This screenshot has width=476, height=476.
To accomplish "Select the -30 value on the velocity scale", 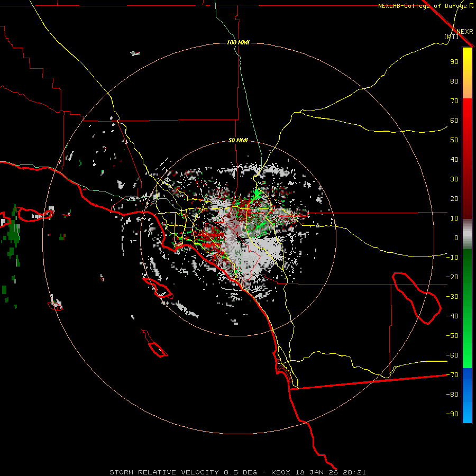I will point(452,297).
